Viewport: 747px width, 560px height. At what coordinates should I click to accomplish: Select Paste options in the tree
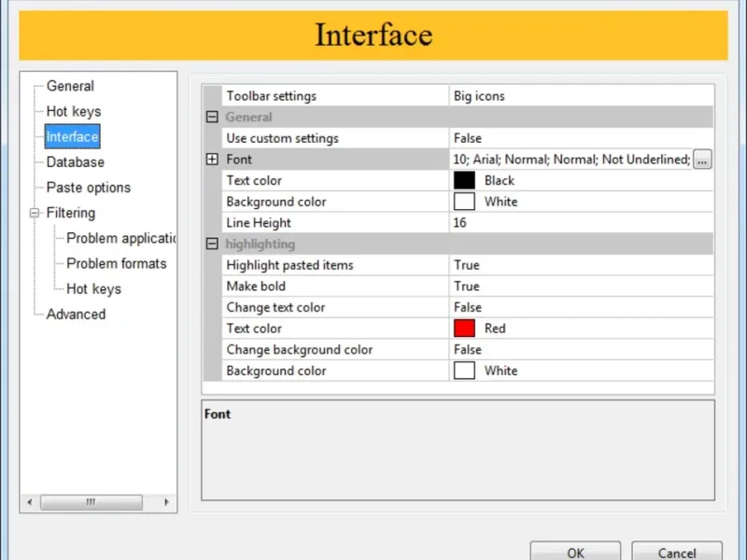click(89, 188)
